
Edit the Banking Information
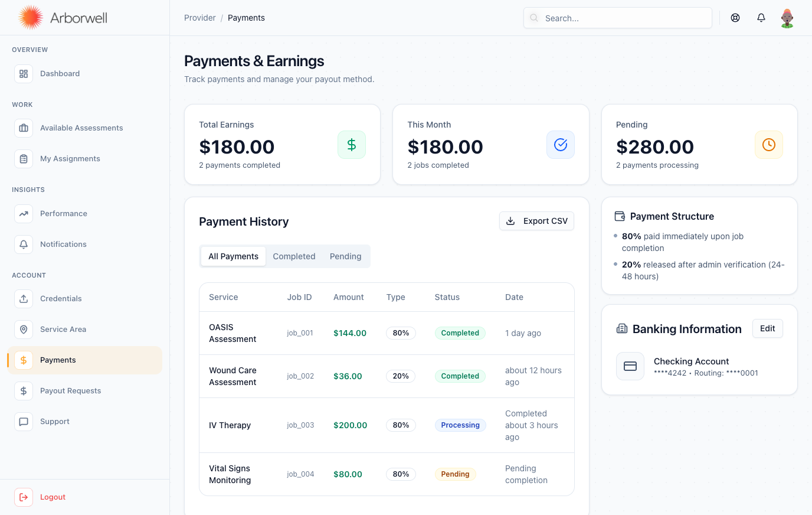pyautogui.click(x=767, y=328)
